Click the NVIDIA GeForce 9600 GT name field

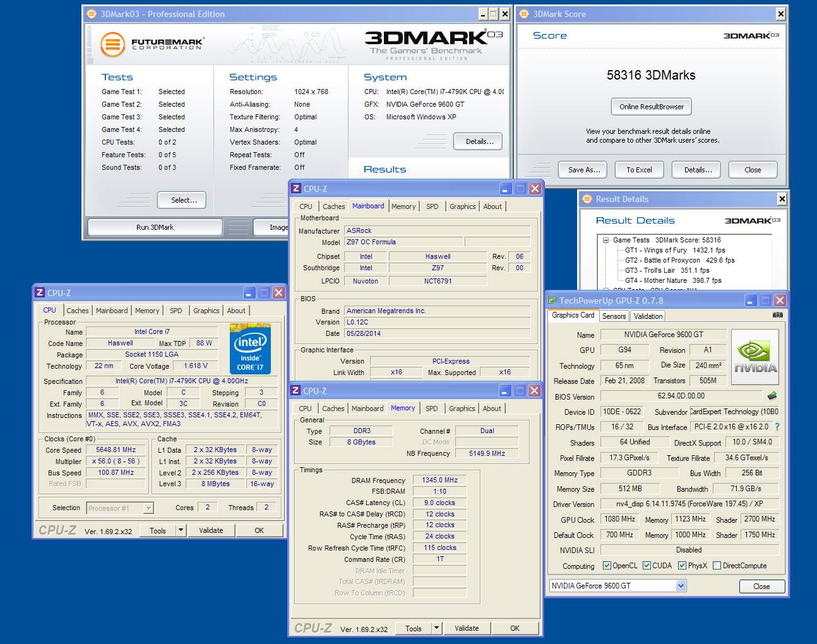tap(663, 335)
